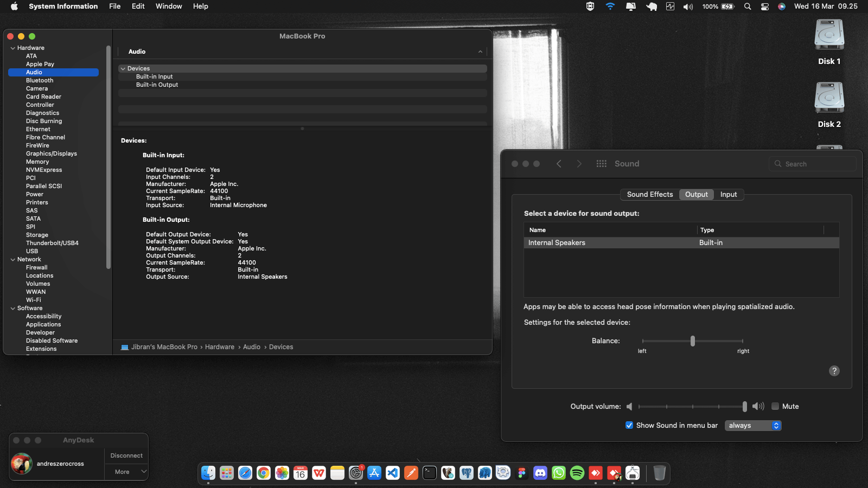Select Internal Speakers in the output device list
The height and width of the screenshot is (488, 868).
[x=557, y=242]
